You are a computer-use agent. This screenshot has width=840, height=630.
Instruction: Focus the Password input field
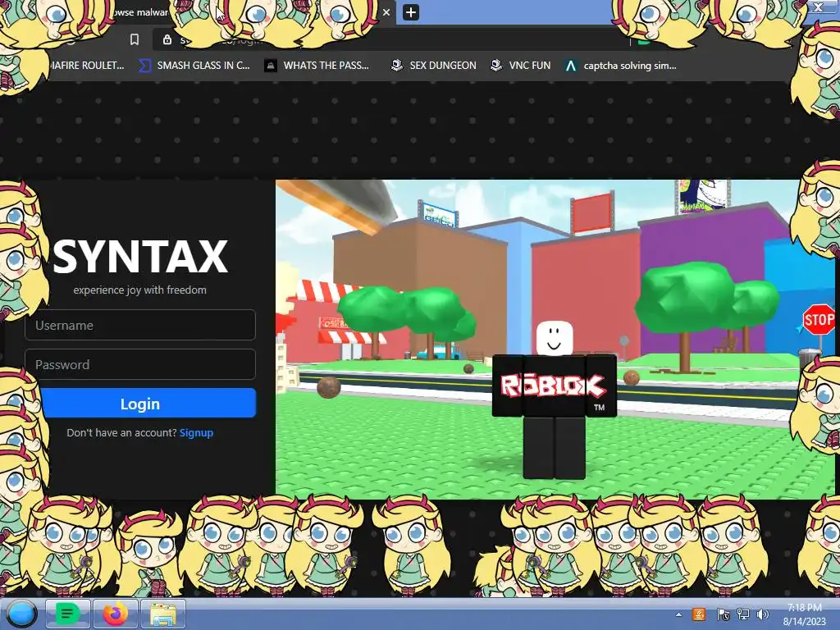140,364
